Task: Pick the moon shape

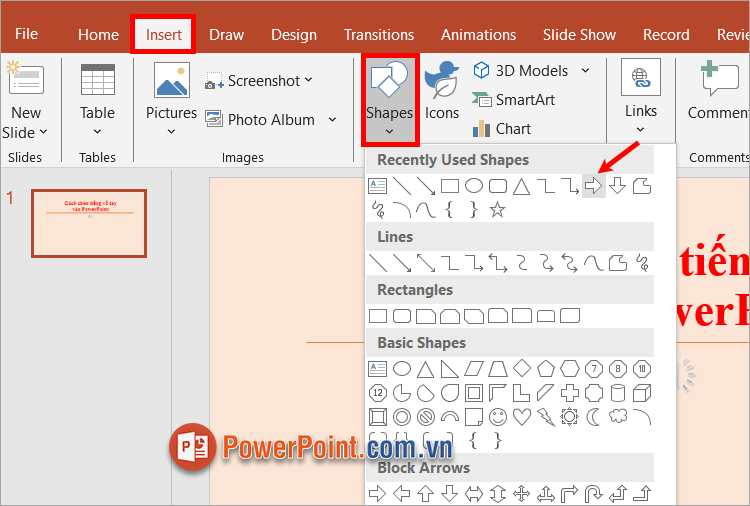Action: [x=593, y=416]
